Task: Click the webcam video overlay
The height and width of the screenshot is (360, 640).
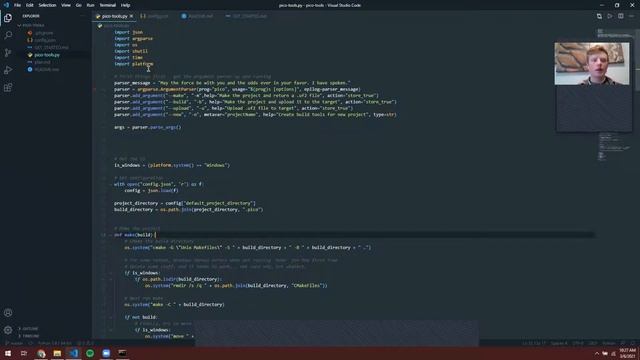Action: [592, 64]
